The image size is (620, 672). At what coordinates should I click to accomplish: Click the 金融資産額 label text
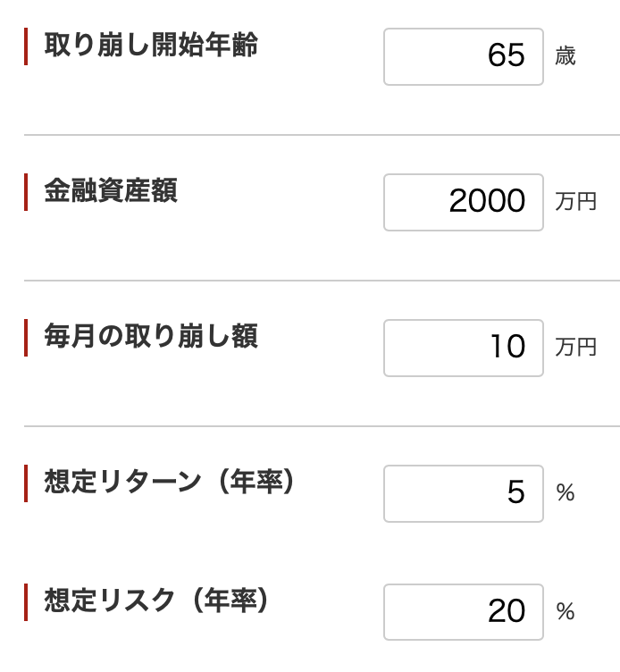111,190
